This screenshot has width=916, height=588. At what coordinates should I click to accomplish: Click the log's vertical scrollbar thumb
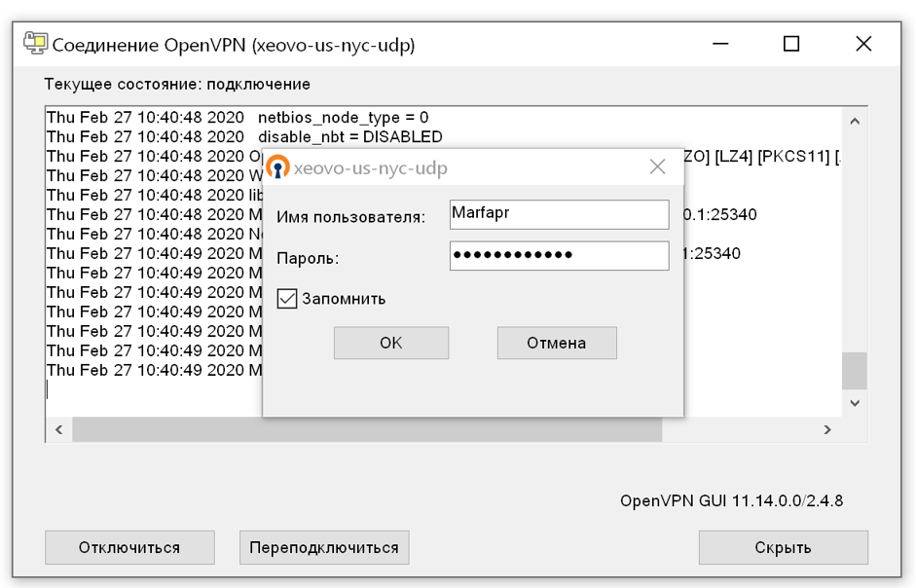pyautogui.click(x=855, y=371)
